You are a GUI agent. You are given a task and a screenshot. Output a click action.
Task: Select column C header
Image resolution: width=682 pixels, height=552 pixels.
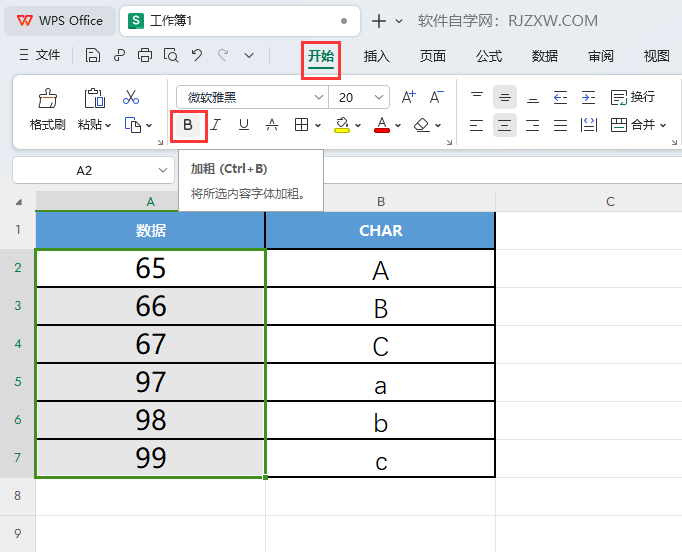click(x=610, y=201)
